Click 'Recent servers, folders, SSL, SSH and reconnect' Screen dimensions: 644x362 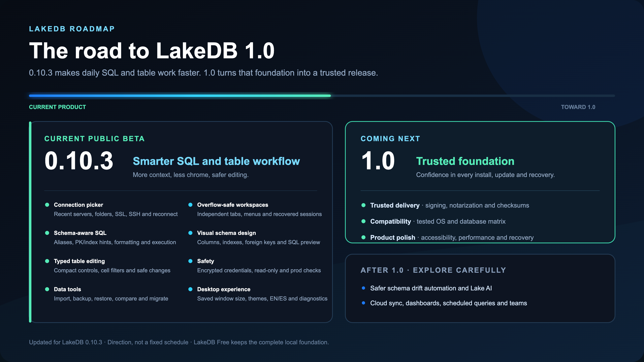[x=116, y=214]
